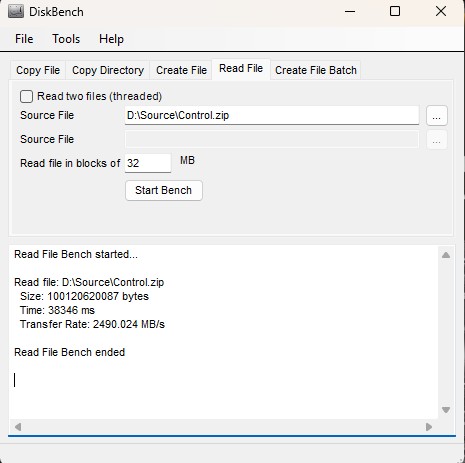Click the 'Transfer Rate: 2490.024 MB/s' line
Viewport: 465px width, 463px height.
92,324
